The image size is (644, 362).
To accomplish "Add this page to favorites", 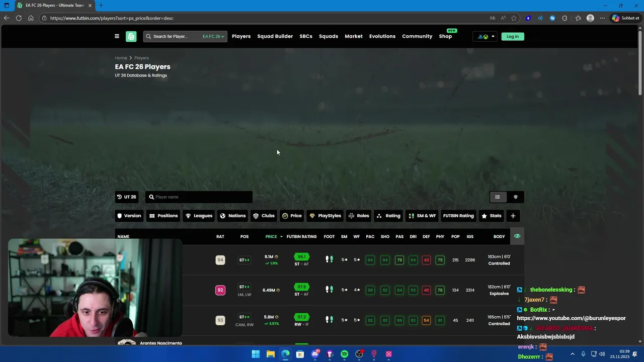I will pyautogui.click(x=514, y=18).
